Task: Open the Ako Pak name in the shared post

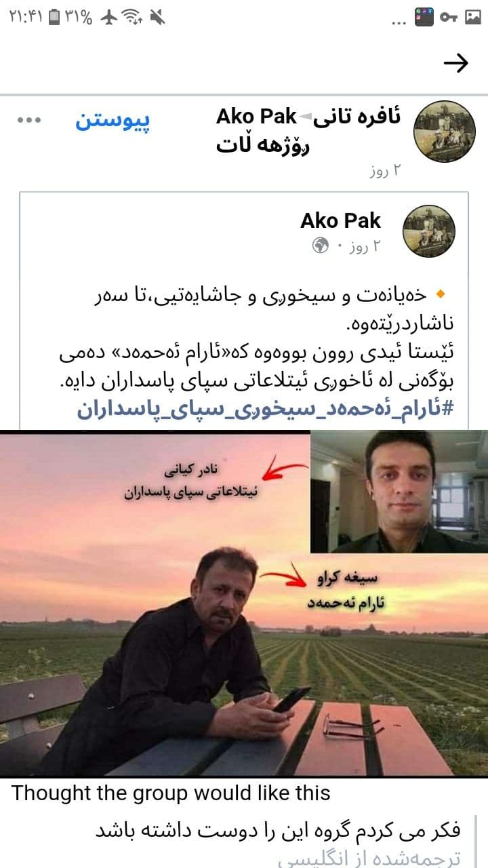Action: (341, 220)
